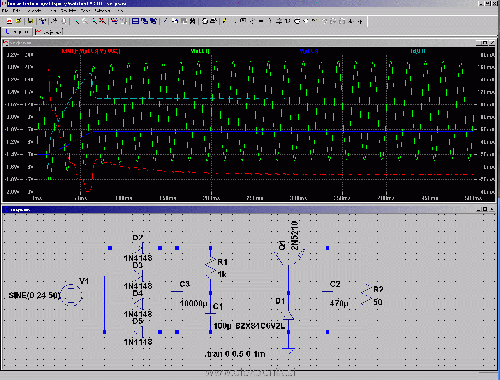Click the SINE(0 24 50) source value
500x380 pixels.
coord(35,295)
